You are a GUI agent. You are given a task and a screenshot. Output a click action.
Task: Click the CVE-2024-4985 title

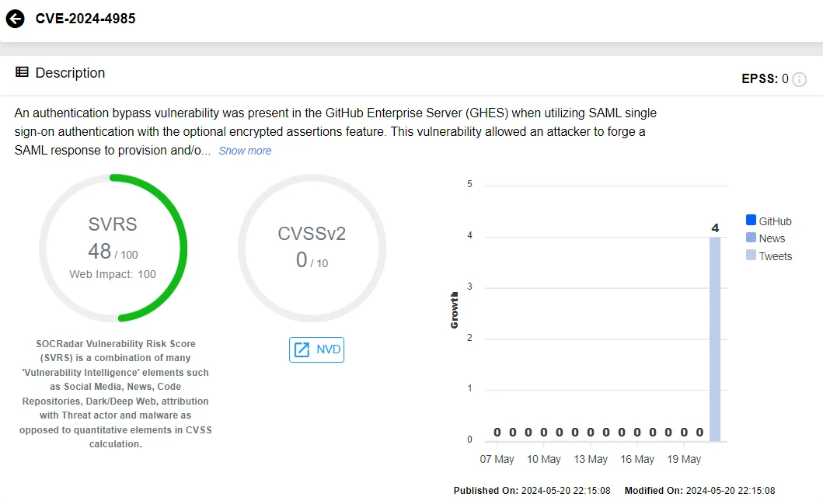pos(85,19)
